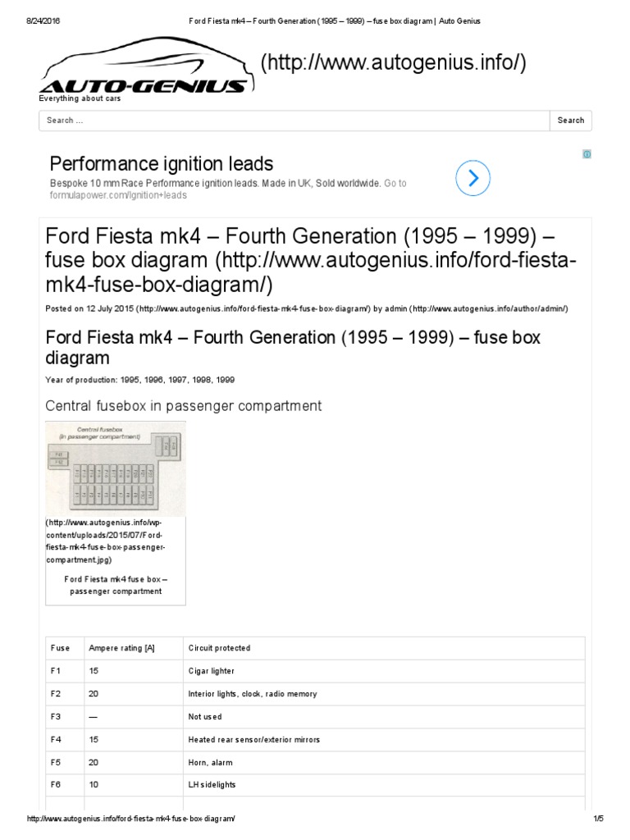Click the small ad info icon
This screenshot has height=840, width=630.
click(587, 154)
